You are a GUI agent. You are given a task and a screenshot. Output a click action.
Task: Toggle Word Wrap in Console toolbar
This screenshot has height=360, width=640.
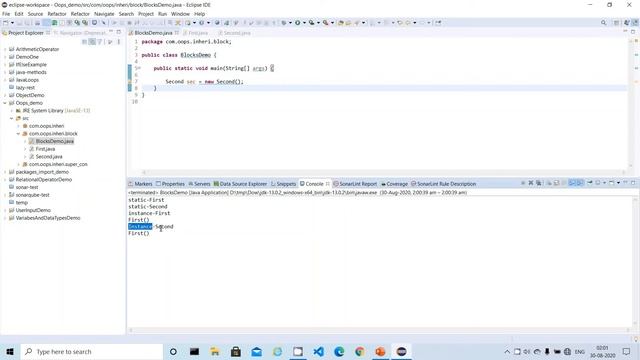(564, 183)
